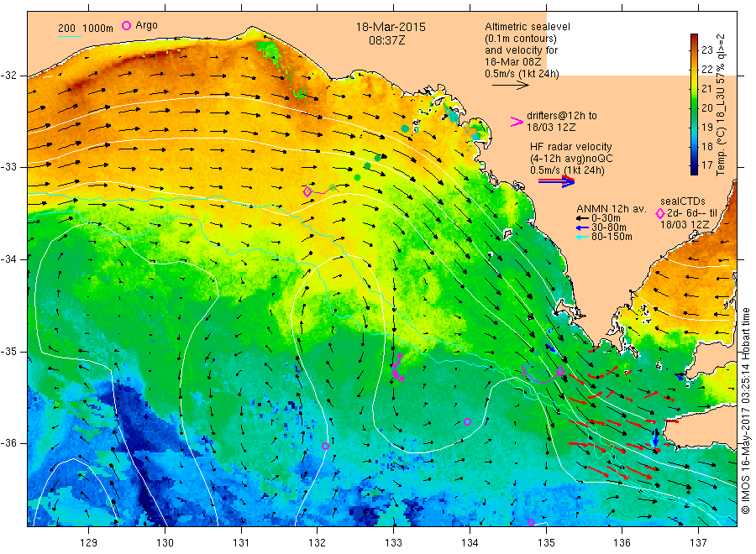Click the '2d- 6d-- til' text
The width and height of the screenshot is (756, 554).
pyautogui.click(x=692, y=213)
